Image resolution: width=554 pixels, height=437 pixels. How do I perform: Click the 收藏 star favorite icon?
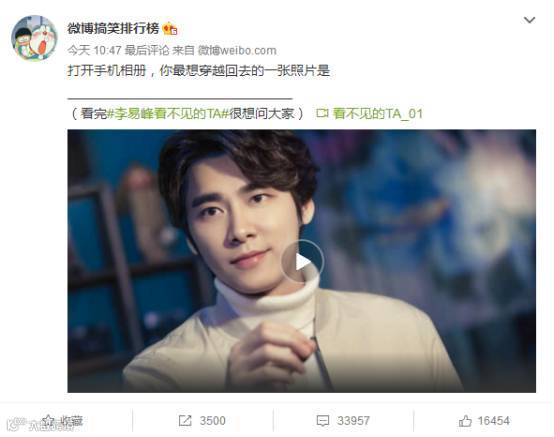(48, 421)
